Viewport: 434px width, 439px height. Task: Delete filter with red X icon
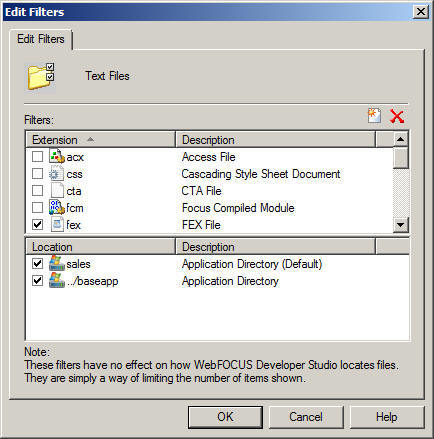click(x=397, y=116)
